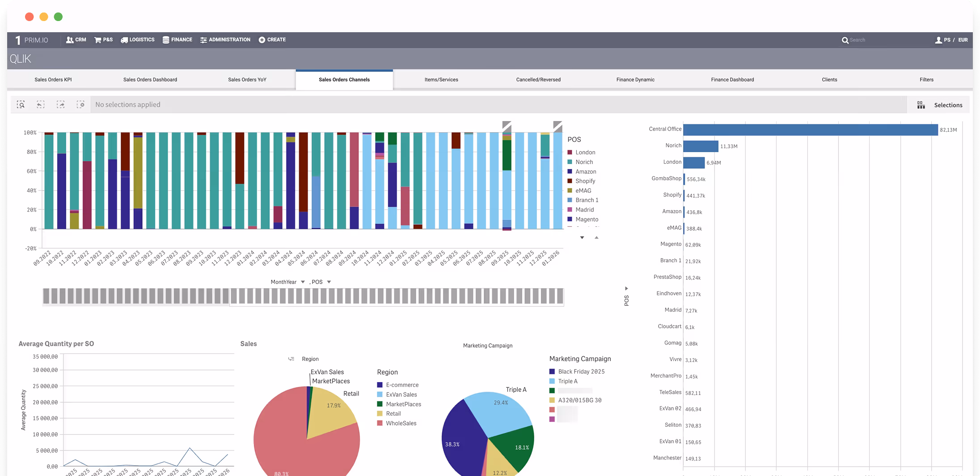Open the Filters tab
This screenshot has width=980, height=476.
pyautogui.click(x=926, y=80)
